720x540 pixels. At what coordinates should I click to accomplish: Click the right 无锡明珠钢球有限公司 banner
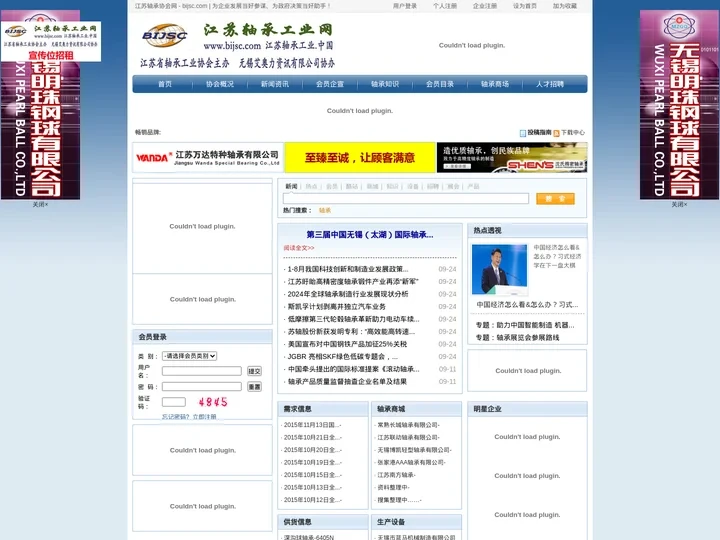(679, 105)
